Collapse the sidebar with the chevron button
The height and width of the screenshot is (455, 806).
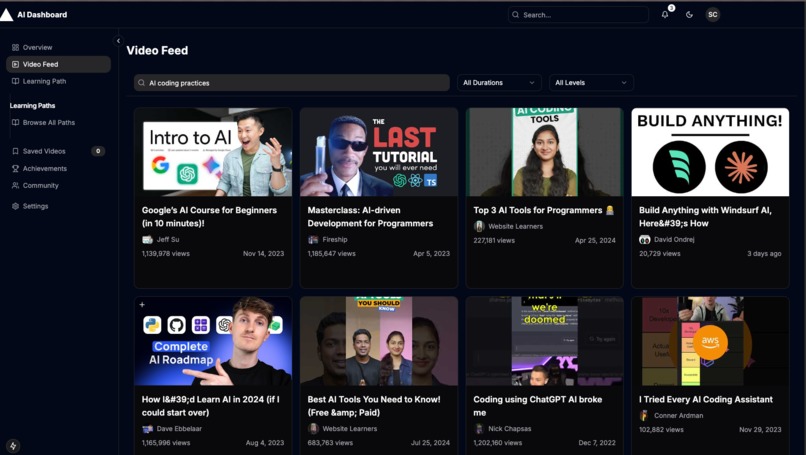click(118, 41)
